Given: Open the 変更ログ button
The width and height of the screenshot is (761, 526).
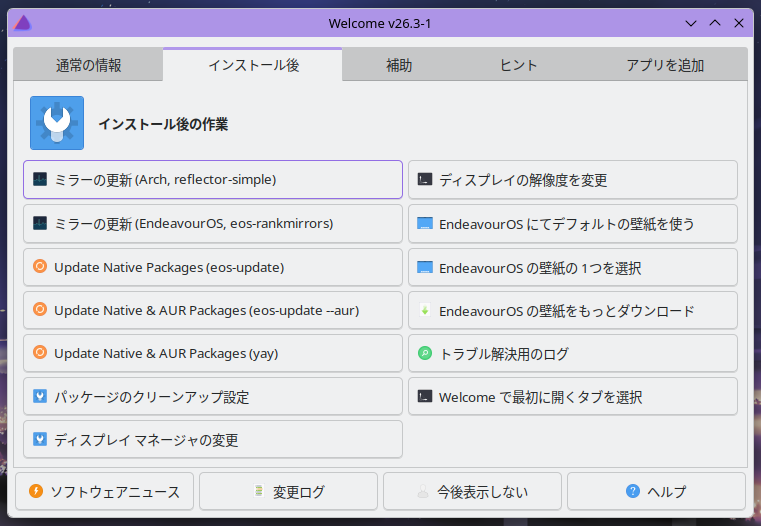Looking at the screenshot, I should point(288,491).
